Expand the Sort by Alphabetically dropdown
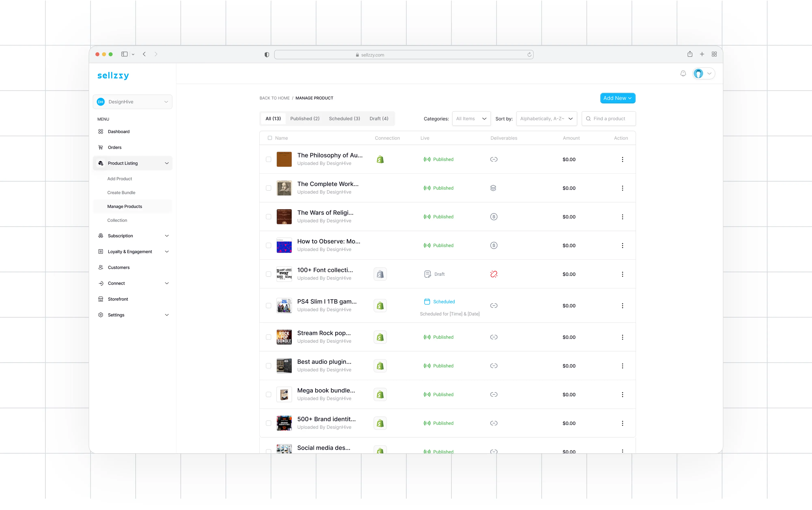 click(546, 118)
